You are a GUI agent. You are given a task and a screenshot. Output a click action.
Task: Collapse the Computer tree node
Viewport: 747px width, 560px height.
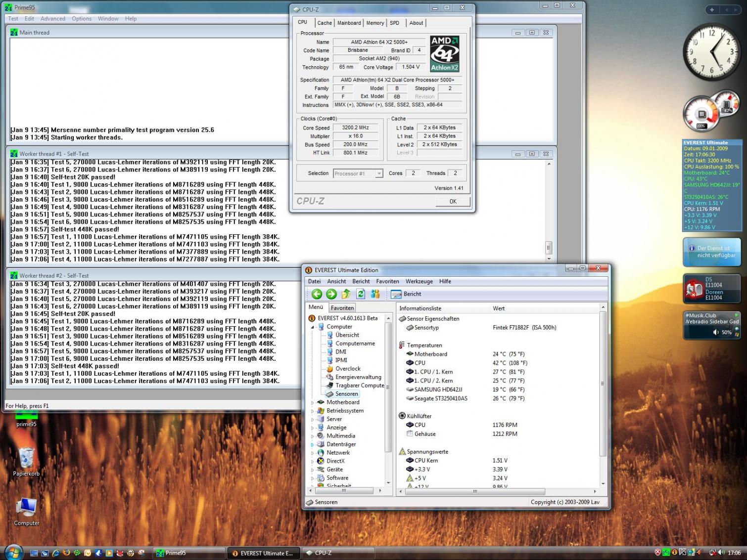coord(312,327)
